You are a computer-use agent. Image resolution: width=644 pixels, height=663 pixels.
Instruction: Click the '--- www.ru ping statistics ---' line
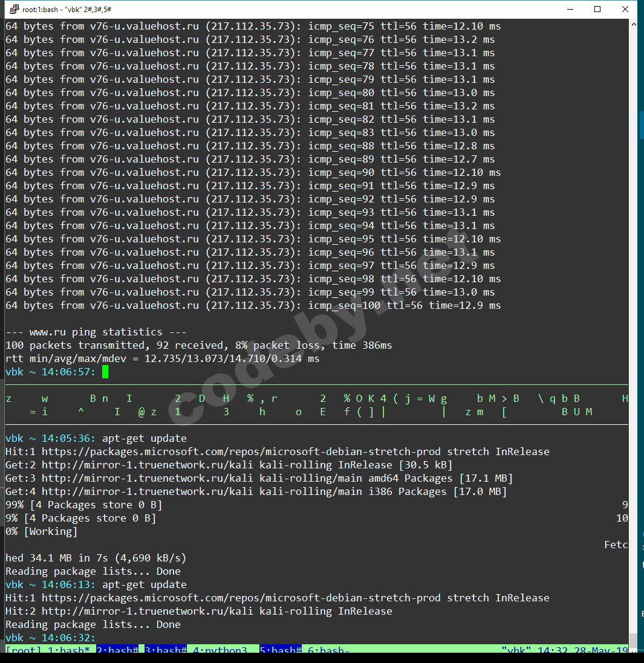click(96, 332)
